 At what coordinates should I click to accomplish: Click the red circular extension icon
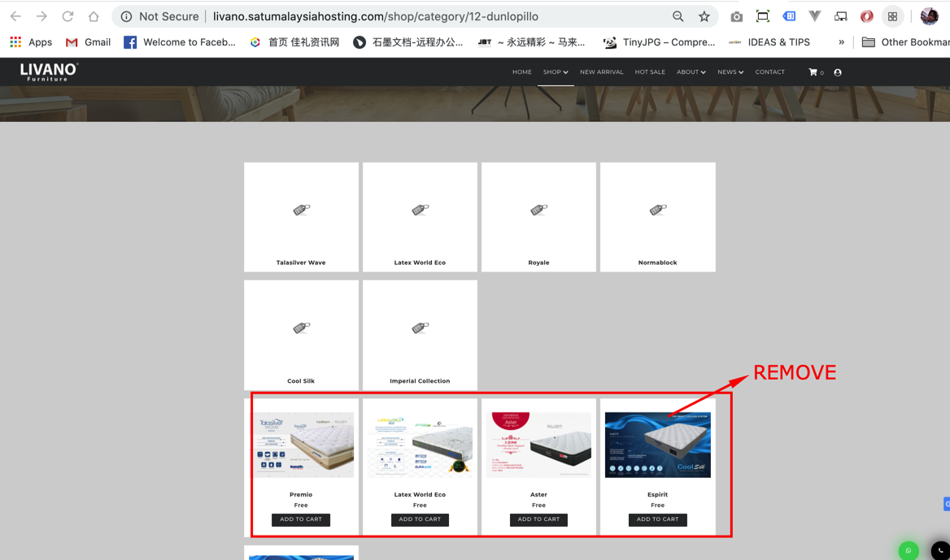coord(867,16)
